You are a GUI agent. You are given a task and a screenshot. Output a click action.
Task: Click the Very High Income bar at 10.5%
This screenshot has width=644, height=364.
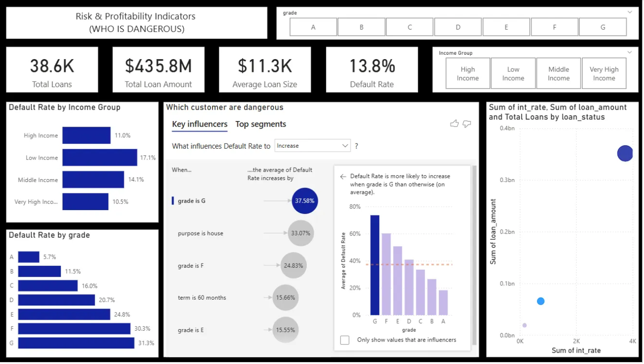point(85,202)
